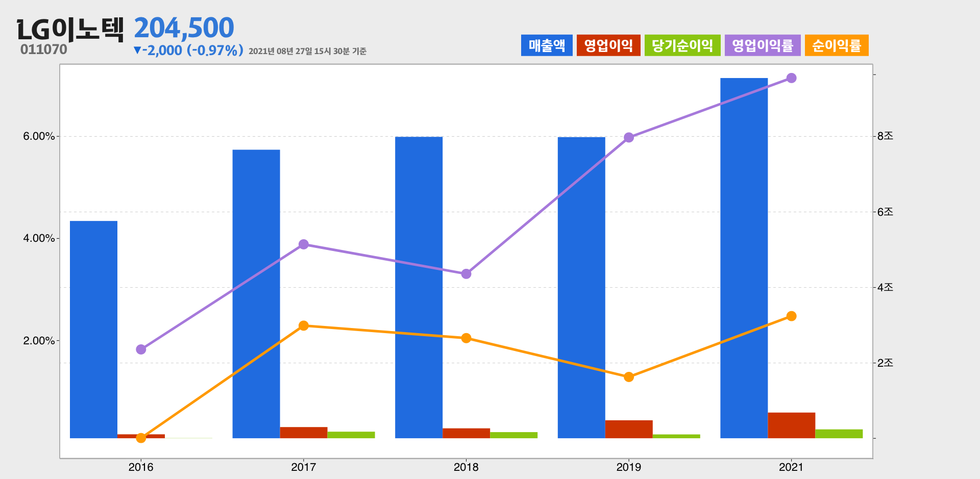Select the 2018 blue revenue bar
The height and width of the screenshot is (479, 980).
[x=419, y=287]
